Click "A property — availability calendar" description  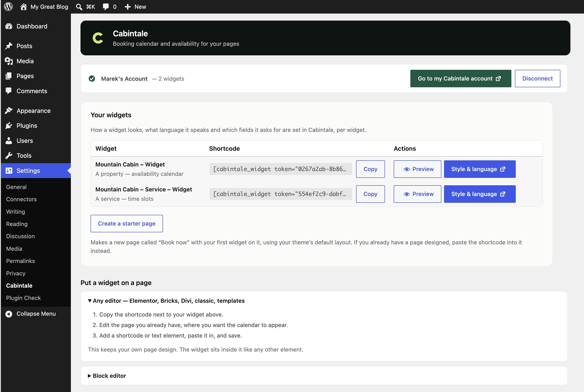tap(139, 174)
